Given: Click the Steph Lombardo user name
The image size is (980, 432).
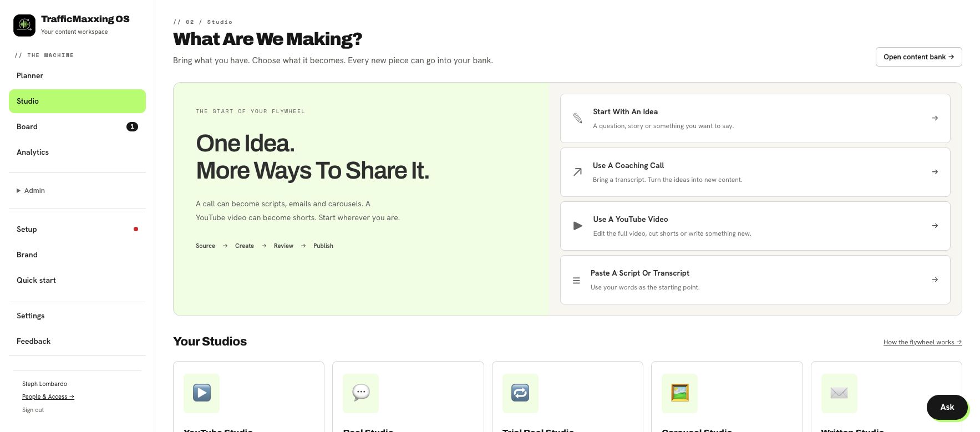Looking at the screenshot, I should coord(44,384).
